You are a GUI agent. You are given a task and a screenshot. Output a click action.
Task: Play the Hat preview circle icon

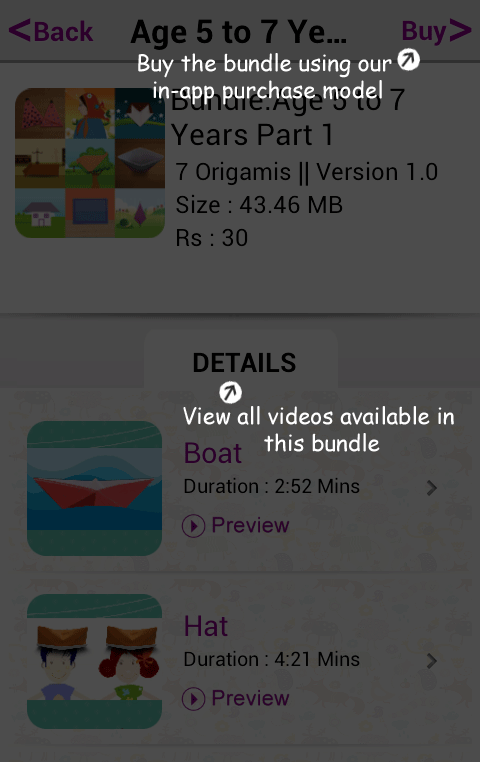click(193, 699)
